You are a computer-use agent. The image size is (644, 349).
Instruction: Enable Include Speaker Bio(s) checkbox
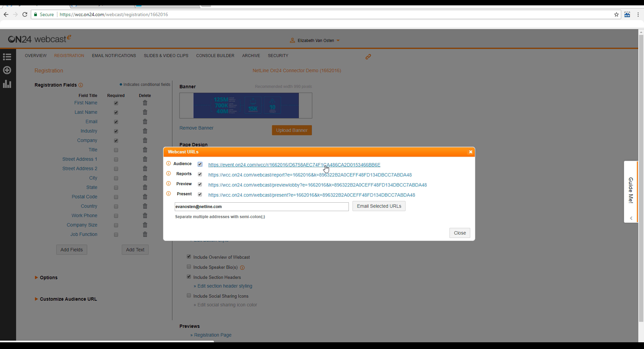click(x=189, y=267)
